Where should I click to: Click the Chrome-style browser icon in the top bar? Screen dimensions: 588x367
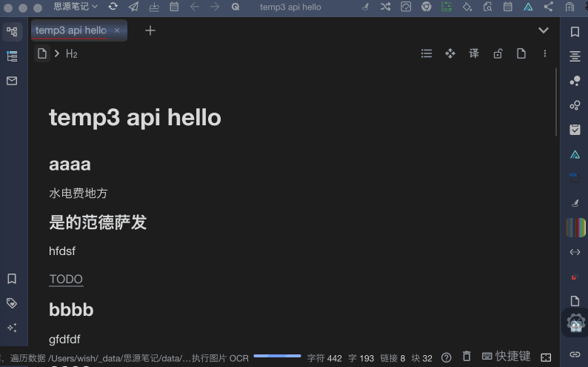pyautogui.click(x=426, y=7)
